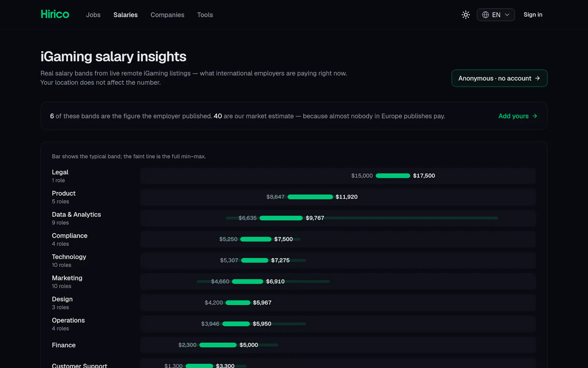Open the Tools nav item
The image size is (588, 368).
click(x=205, y=15)
